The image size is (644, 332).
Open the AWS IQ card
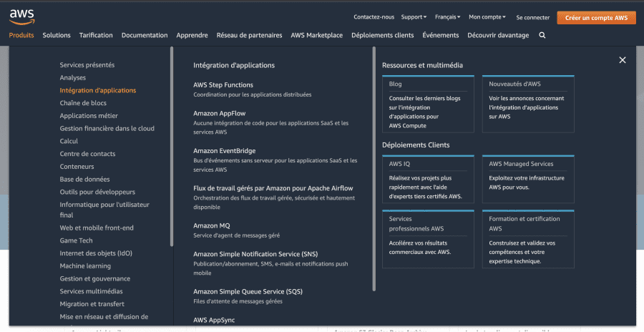point(428,179)
